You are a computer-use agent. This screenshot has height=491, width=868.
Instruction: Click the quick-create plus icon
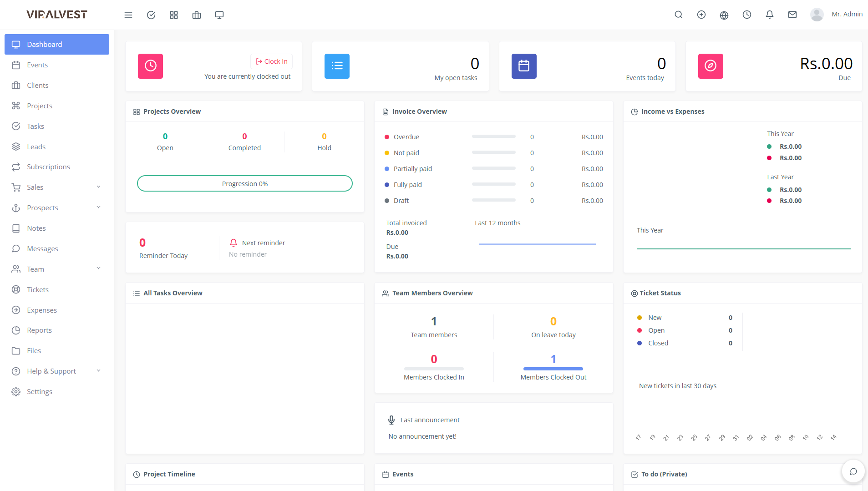[x=701, y=15]
